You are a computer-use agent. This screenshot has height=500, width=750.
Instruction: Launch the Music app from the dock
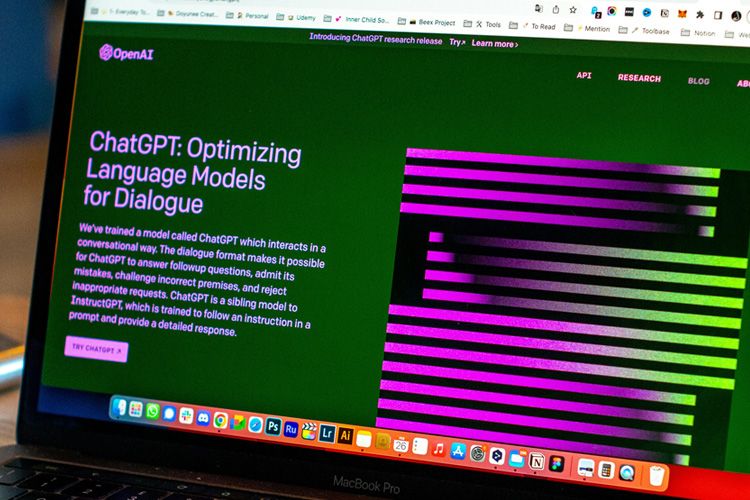pyautogui.click(x=439, y=449)
